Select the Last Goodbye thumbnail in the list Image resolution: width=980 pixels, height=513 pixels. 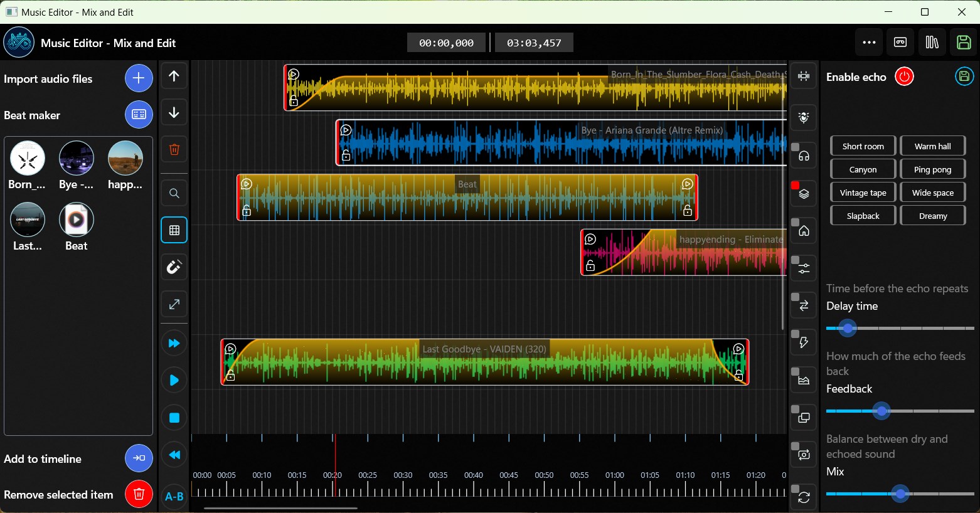(x=28, y=219)
